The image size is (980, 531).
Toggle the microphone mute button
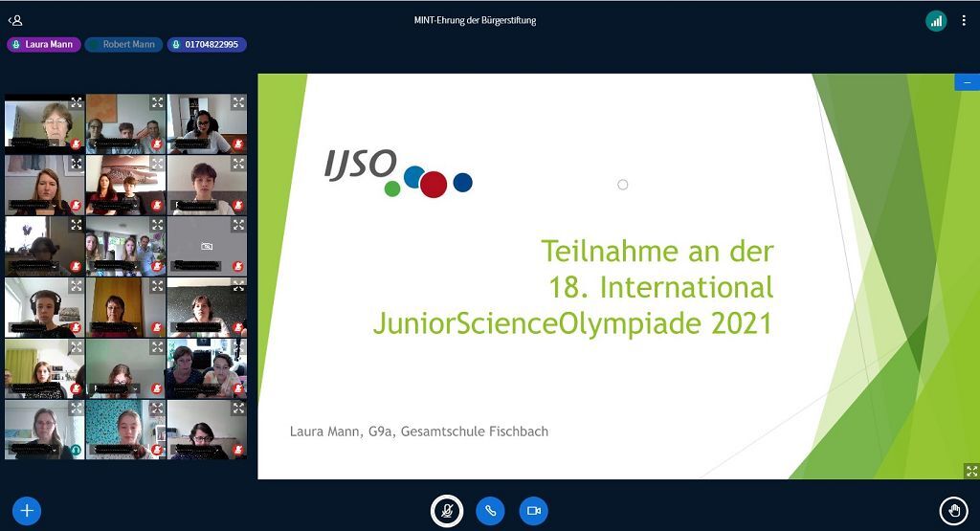pyautogui.click(x=446, y=511)
